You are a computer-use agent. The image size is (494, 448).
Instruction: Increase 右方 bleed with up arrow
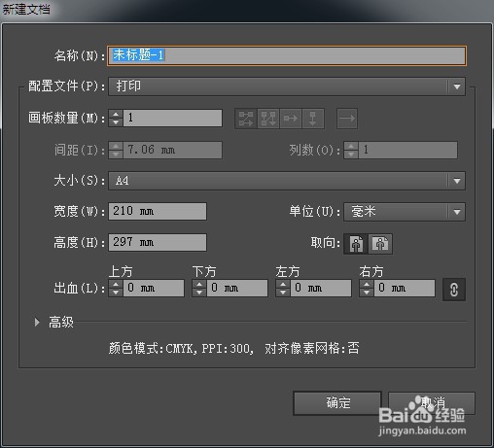(x=367, y=285)
